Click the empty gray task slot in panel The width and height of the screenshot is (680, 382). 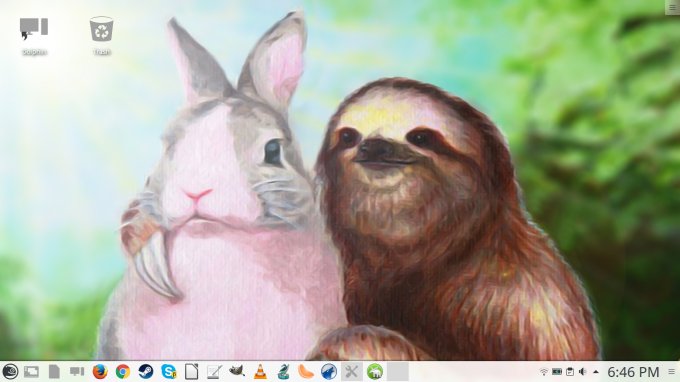click(x=398, y=372)
